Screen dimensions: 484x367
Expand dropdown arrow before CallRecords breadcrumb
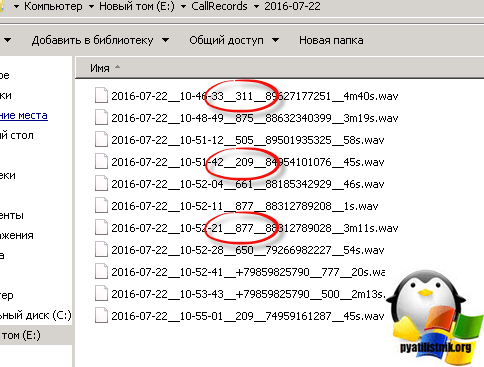183,6
